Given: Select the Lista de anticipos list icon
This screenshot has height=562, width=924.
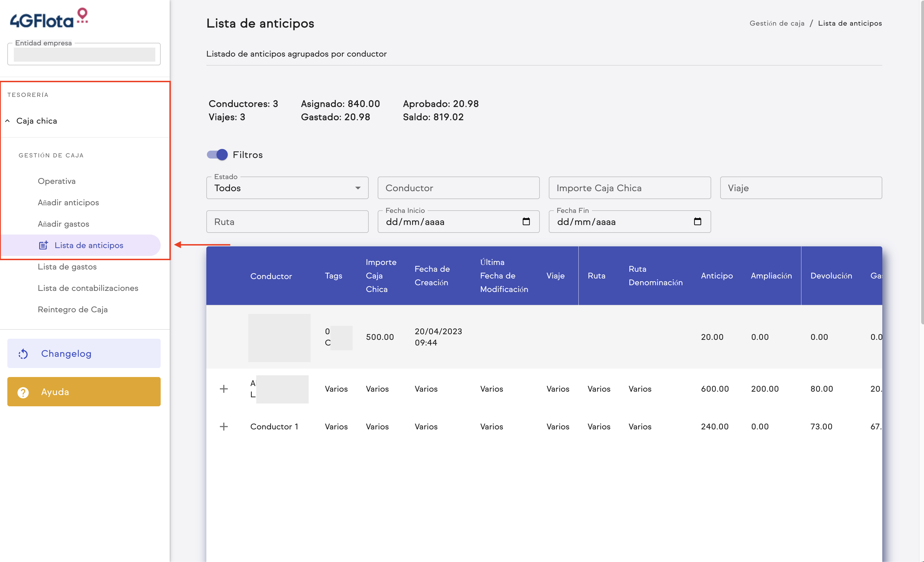Looking at the screenshot, I should [43, 245].
